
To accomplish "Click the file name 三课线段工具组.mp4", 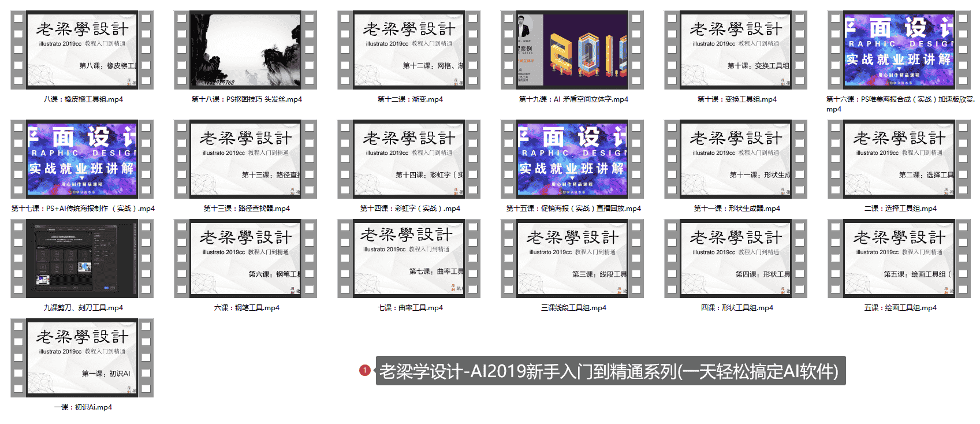I will [x=573, y=308].
